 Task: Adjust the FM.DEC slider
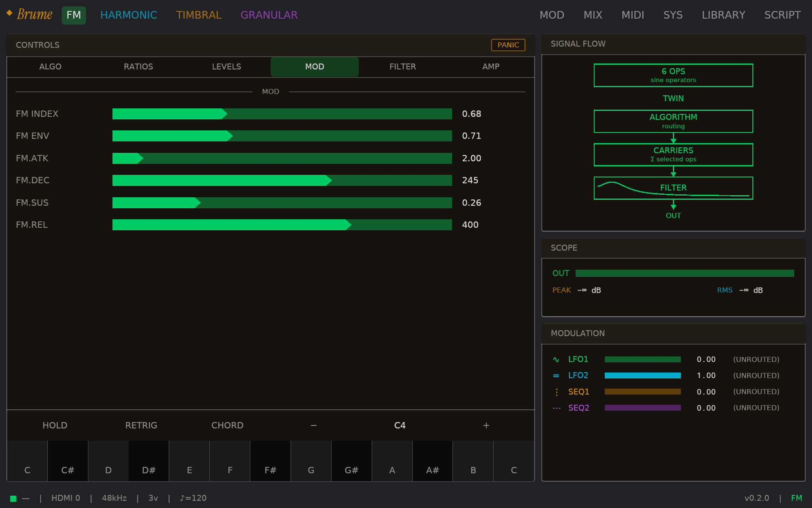[282, 180]
